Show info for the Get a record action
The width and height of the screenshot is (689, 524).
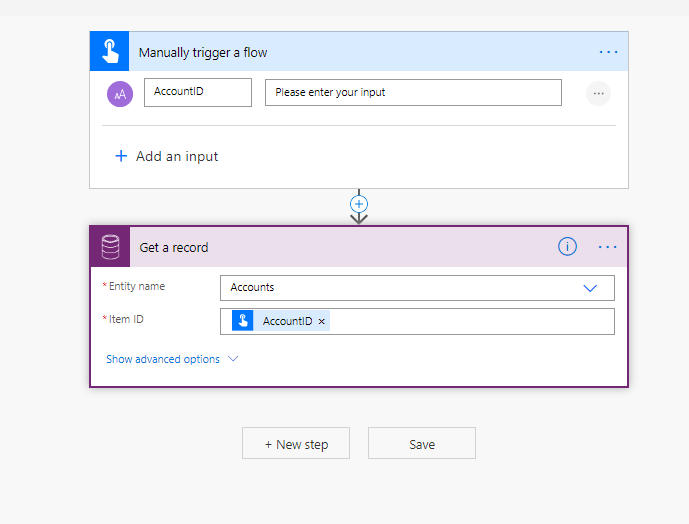point(567,247)
